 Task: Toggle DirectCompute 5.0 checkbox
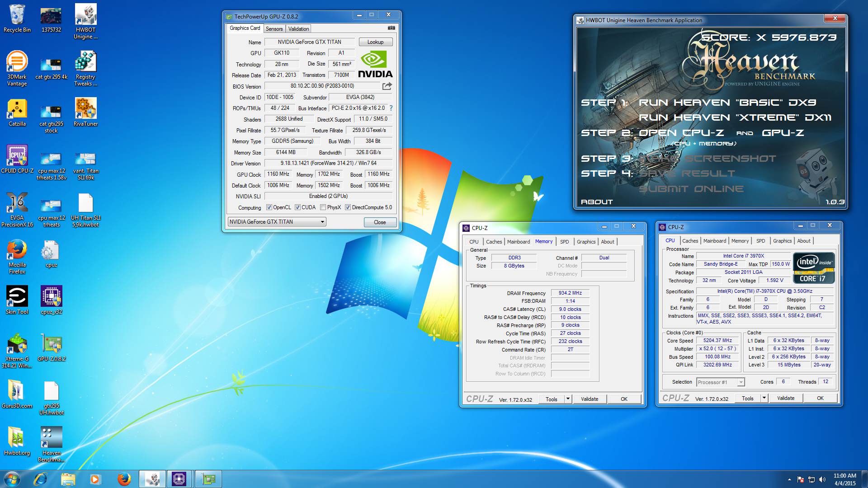(348, 207)
